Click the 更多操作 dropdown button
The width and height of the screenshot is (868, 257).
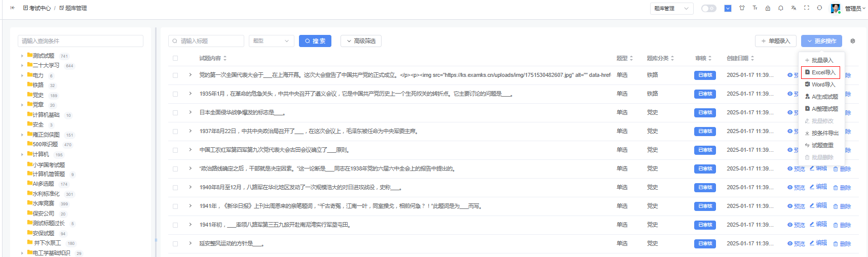pyautogui.click(x=821, y=41)
